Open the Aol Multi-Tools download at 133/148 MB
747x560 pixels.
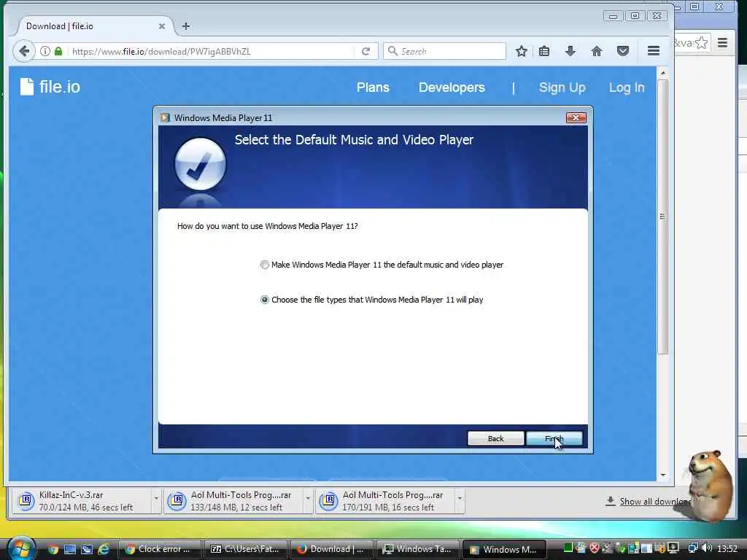click(x=233, y=501)
